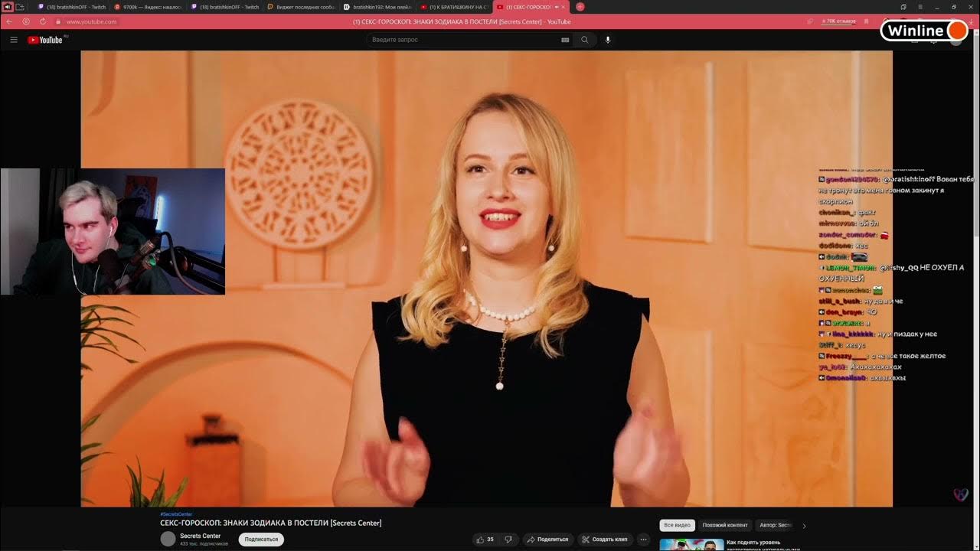Reload page with browser refresh icon
Image resolution: width=980 pixels, height=551 pixels.
point(43,21)
